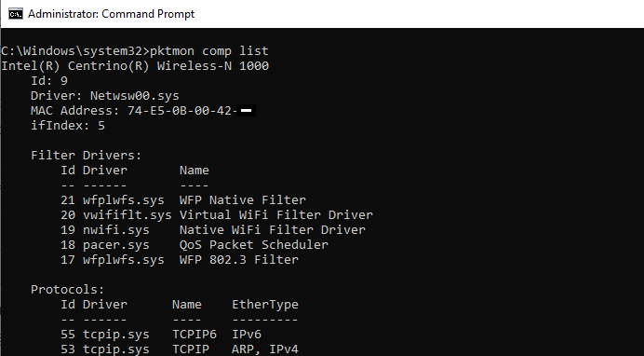Click the pacer.sys QoS Packet Scheduler row
The height and width of the screenshot is (356, 644).
click(x=195, y=245)
